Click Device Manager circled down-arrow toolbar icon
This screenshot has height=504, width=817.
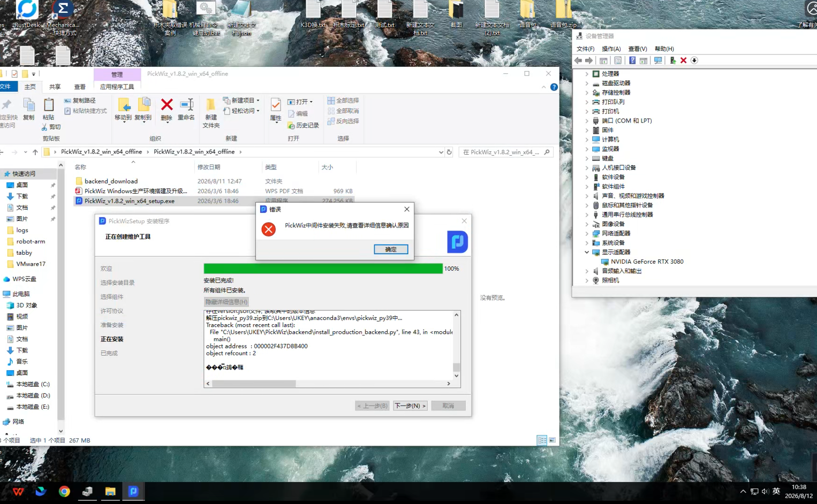[x=694, y=60]
